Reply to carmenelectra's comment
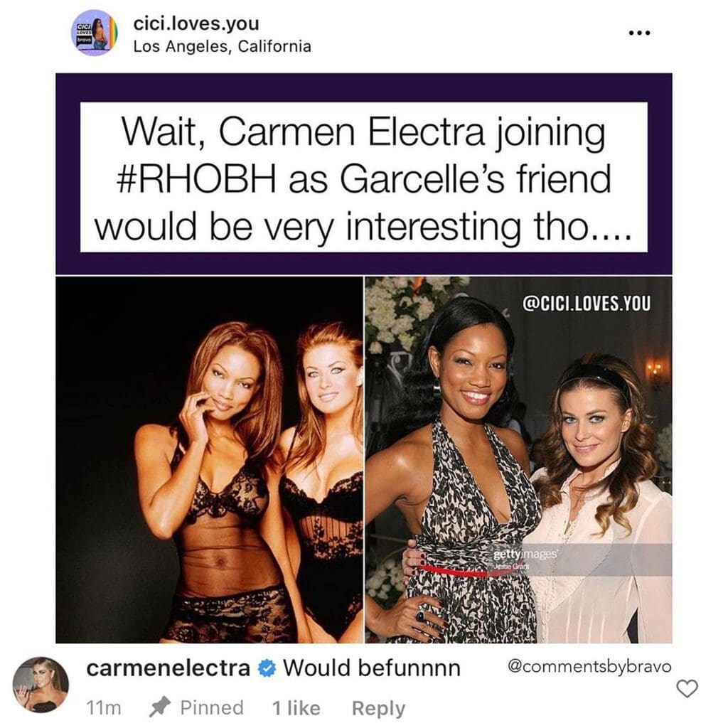 click(378, 709)
